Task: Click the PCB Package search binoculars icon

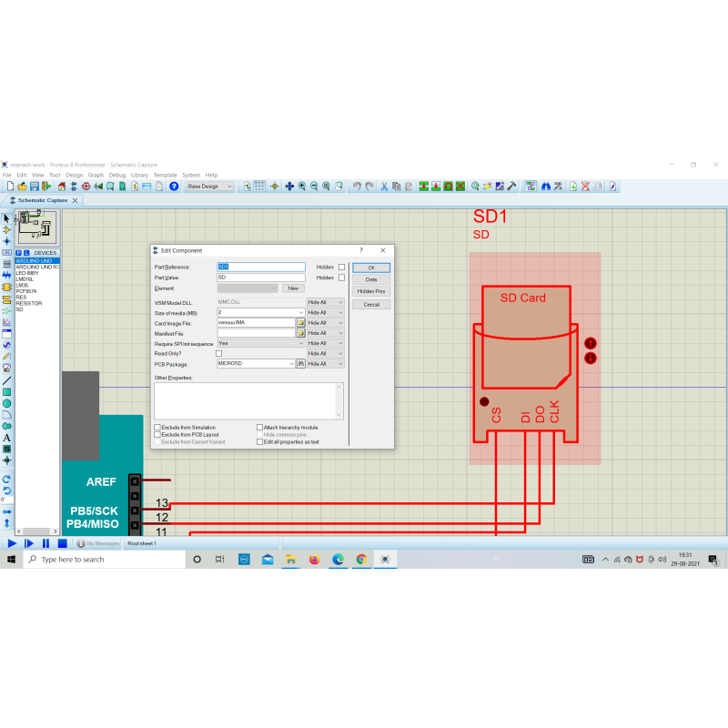Action: [300, 363]
